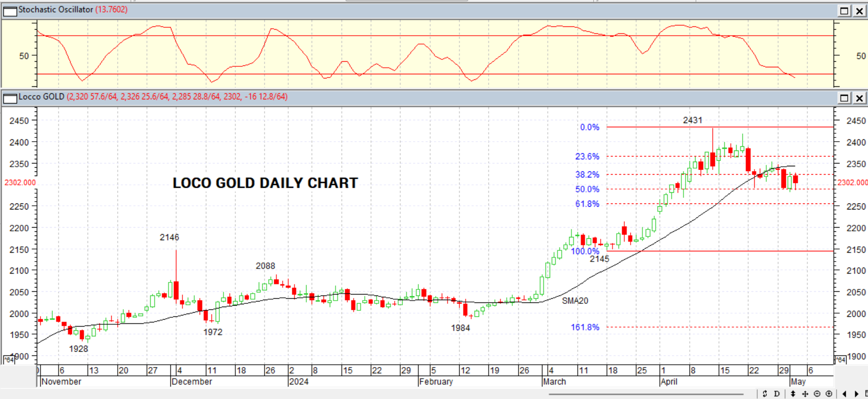The image size is (868, 399).
Task: Close the Locco GOLD price pane
Action: pos(859,98)
